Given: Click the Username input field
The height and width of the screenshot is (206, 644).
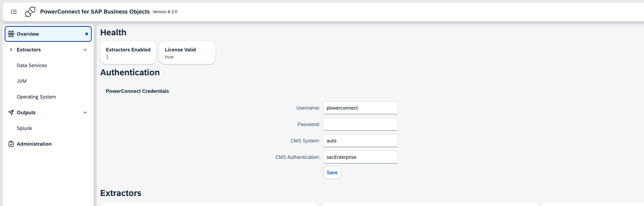Looking at the screenshot, I should (360, 108).
